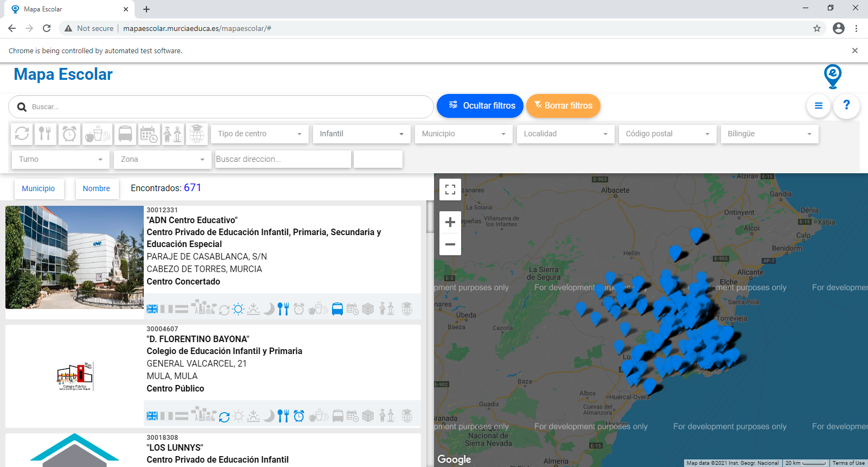
Task: Expand the Turno dropdown
Action: point(61,160)
